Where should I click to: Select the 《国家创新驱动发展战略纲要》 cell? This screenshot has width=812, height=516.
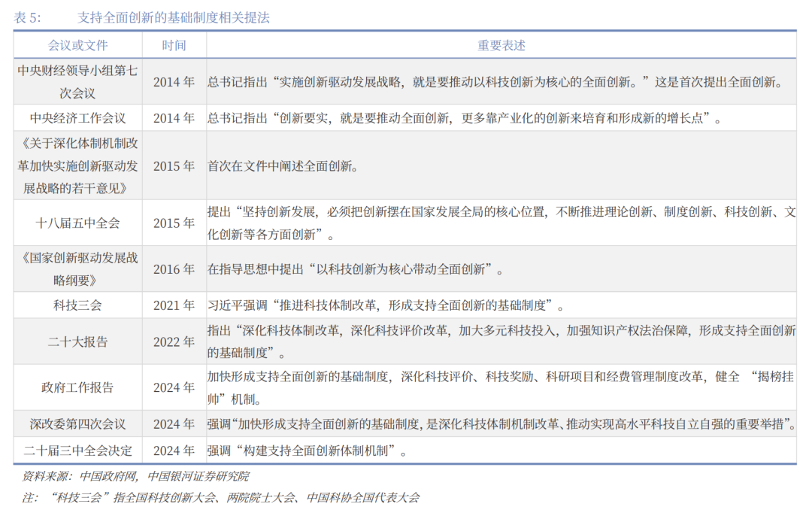tap(77, 269)
